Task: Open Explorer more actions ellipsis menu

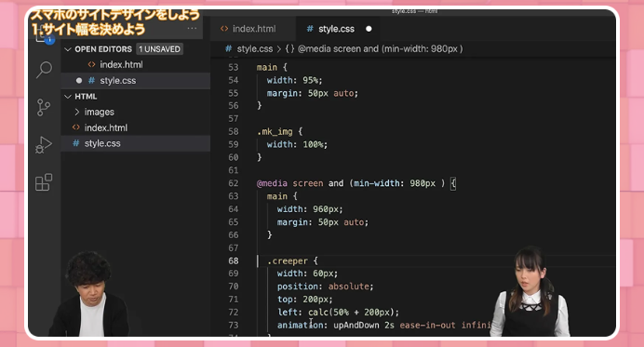Action: [192, 28]
